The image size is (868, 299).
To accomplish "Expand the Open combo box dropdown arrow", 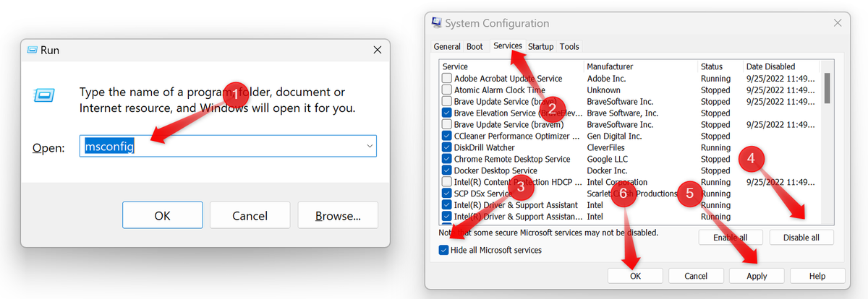I will click(x=370, y=147).
